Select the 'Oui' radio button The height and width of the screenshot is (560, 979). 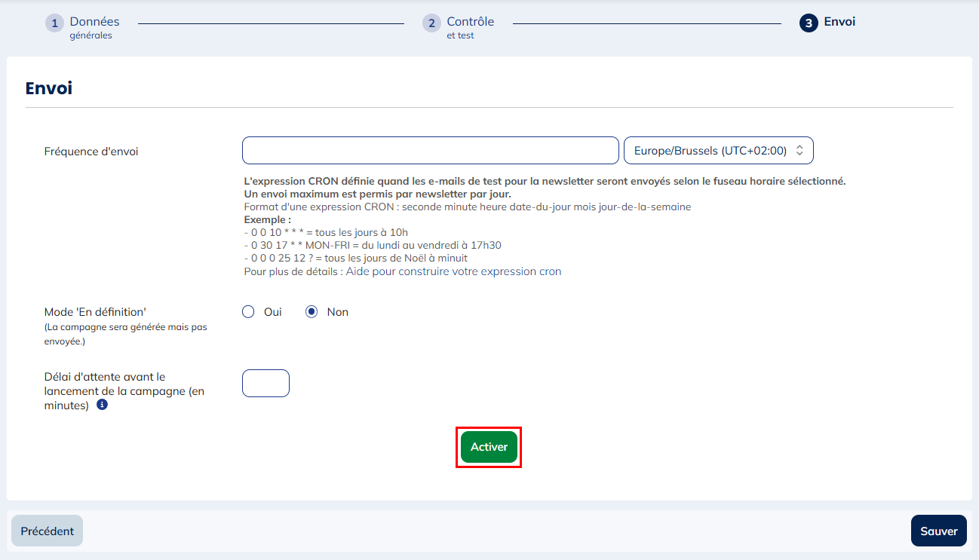(248, 312)
